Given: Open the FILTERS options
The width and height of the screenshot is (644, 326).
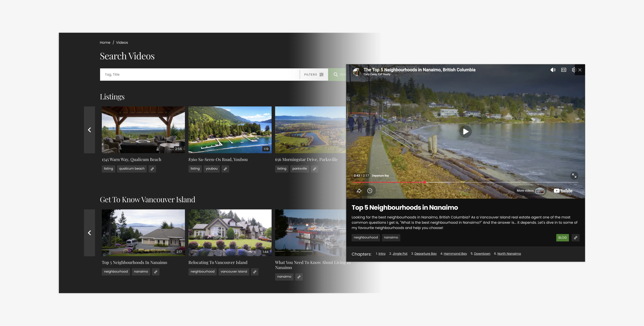Looking at the screenshot, I should (x=314, y=75).
